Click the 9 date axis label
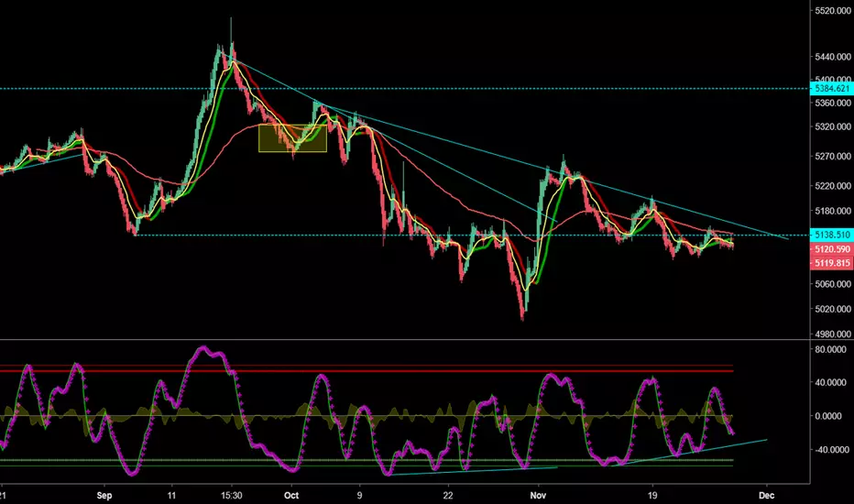This screenshot has height=504, width=854. [359, 495]
